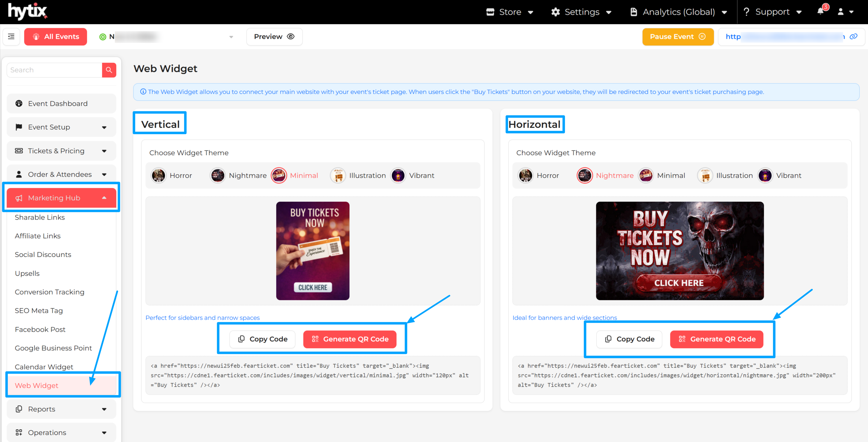The width and height of the screenshot is (868, 442).
Task: Open the notifications bell icon
Action: [820, 11]
